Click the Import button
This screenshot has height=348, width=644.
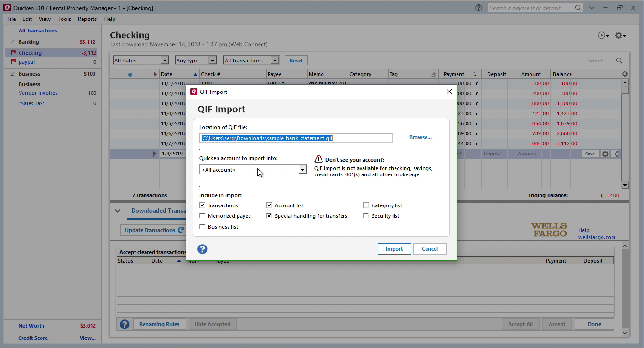[x=395, y=249]
